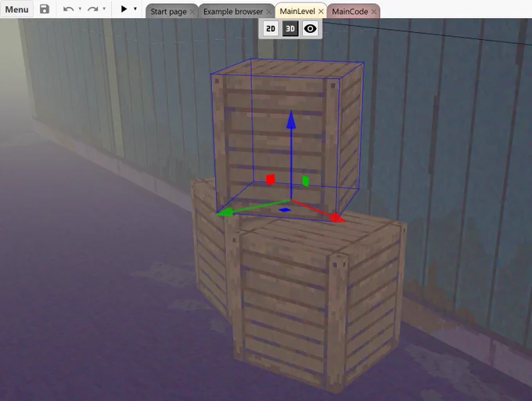Screen dimensions: 532x401
Task: Close the MainCode tab
Action: pos(374,12)
